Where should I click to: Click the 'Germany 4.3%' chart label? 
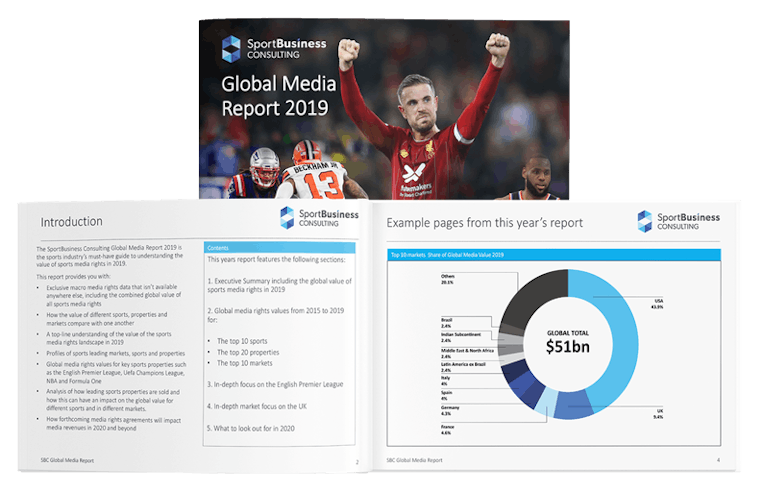(450, 410)
